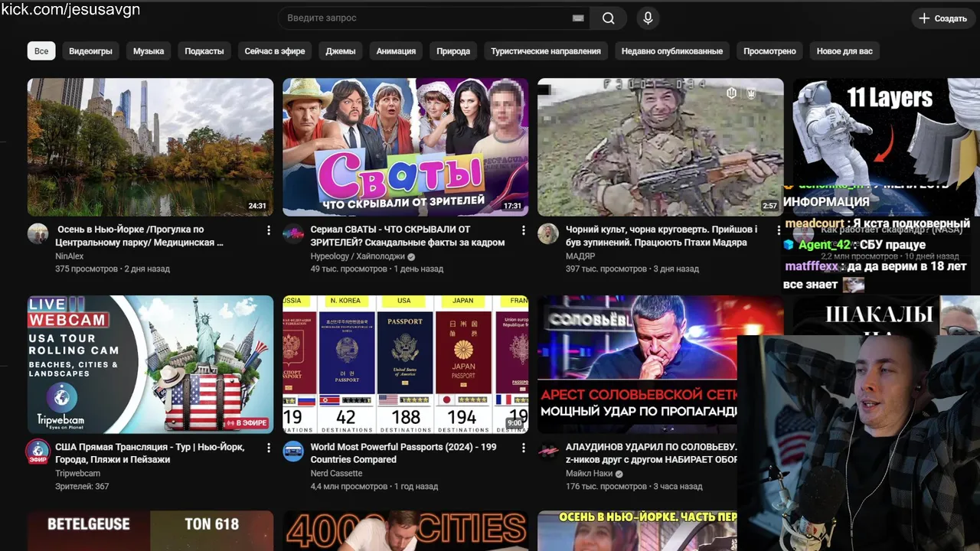Image resolution: width=980 pixels, height=551 pixels.
Task: Go to Tripwebcam channel name
Action: coord(77,474)
